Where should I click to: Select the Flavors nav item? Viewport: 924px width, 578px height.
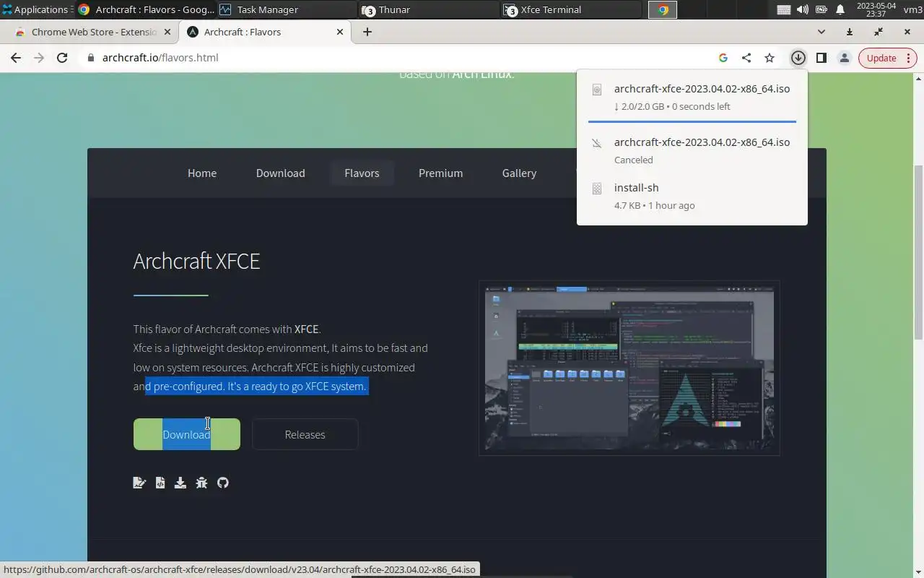click(362, 173)
